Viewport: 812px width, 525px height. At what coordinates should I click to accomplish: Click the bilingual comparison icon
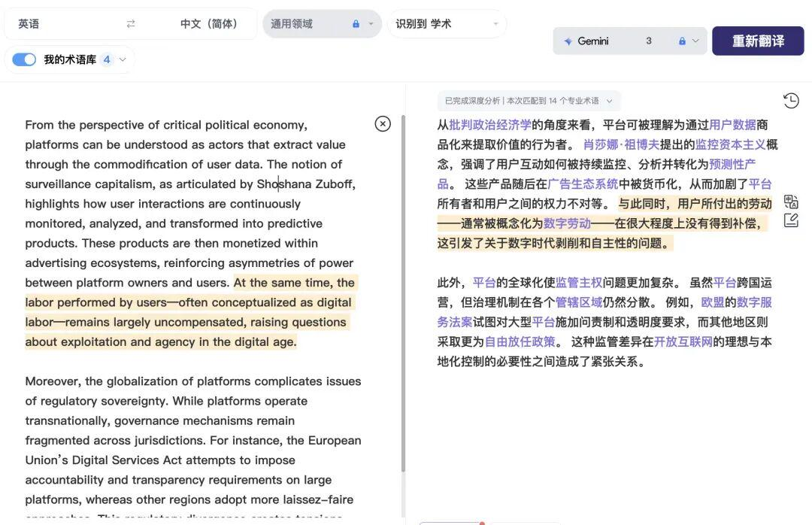coord(791,201)
